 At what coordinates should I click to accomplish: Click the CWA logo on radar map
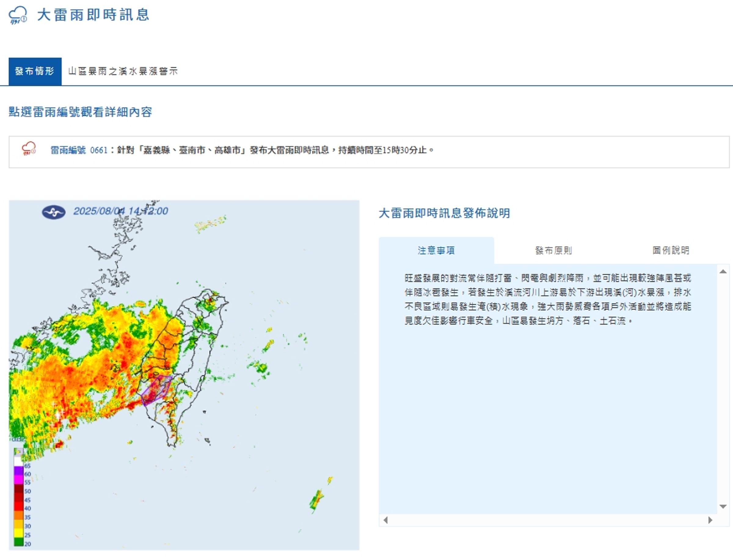53,212
